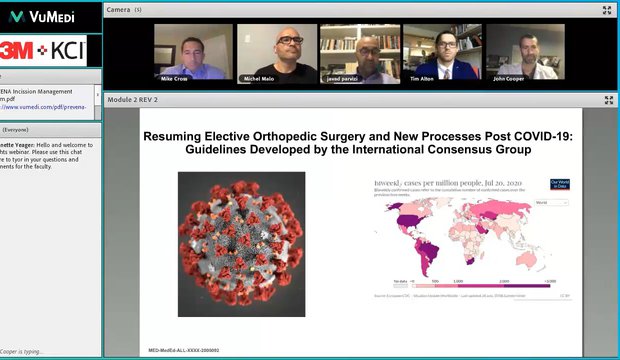Click the Our World in Data logo
This screenshot has width=620, height=360.
(560, 184)
